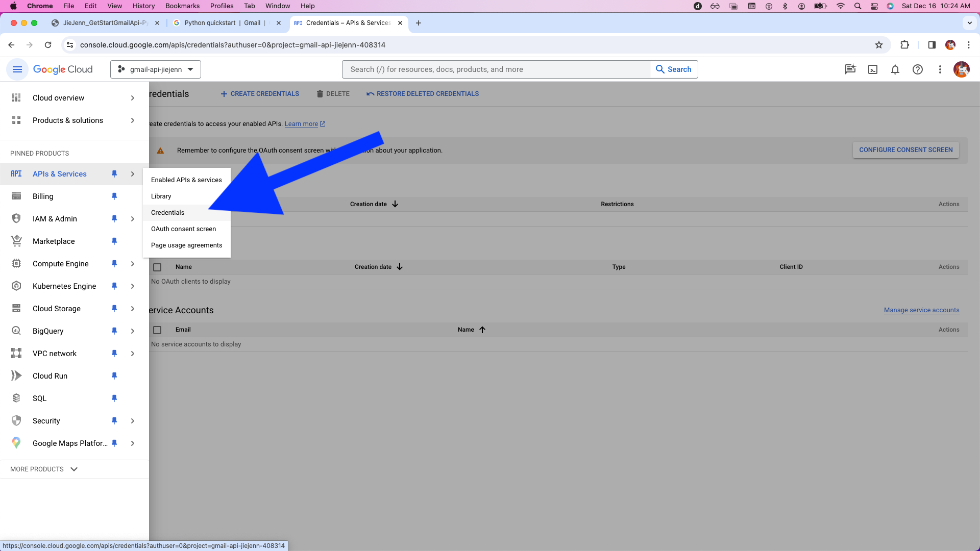Open a new Chrome tab

coord(419,23)
